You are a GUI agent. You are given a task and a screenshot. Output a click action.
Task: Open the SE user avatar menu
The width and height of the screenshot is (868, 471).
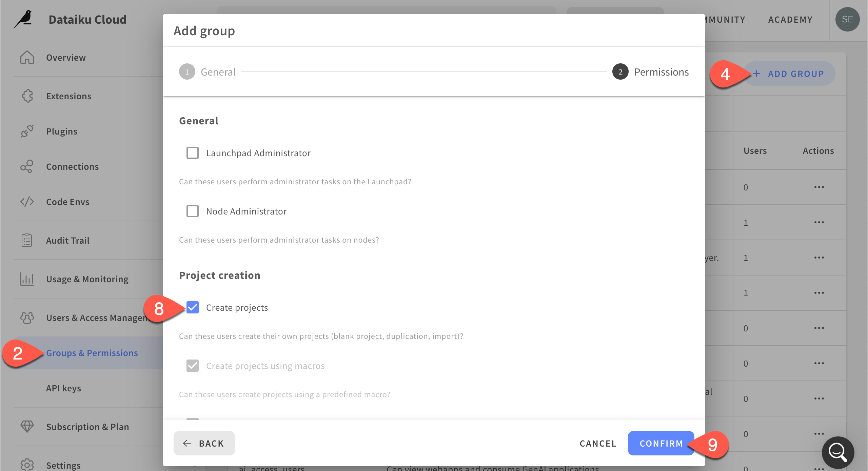click(x=847, y=19)
